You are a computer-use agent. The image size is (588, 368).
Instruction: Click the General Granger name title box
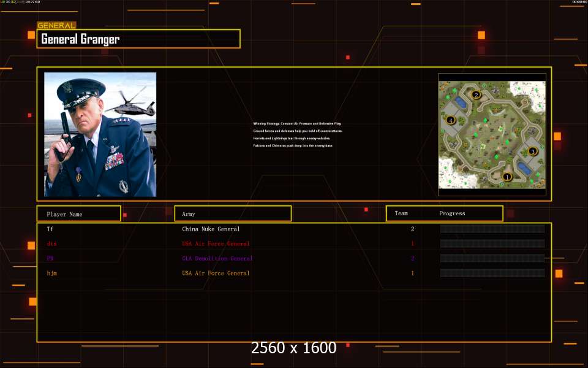click(138, 39)
